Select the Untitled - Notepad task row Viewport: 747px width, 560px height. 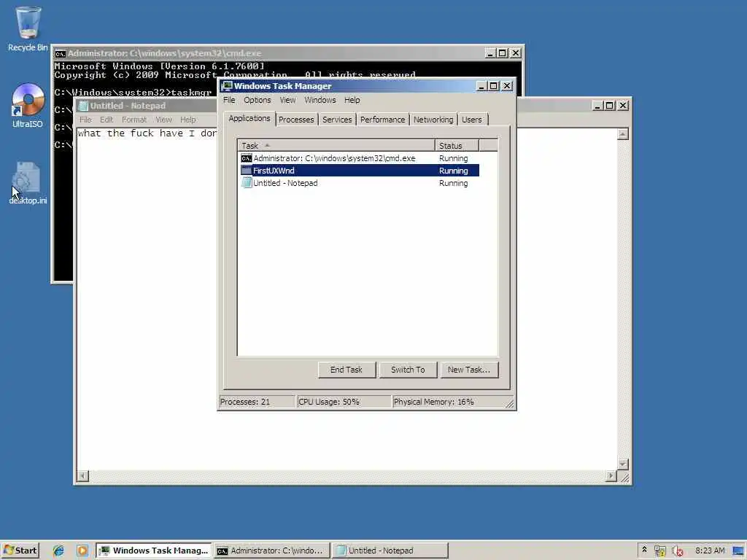tap(359, 183)
